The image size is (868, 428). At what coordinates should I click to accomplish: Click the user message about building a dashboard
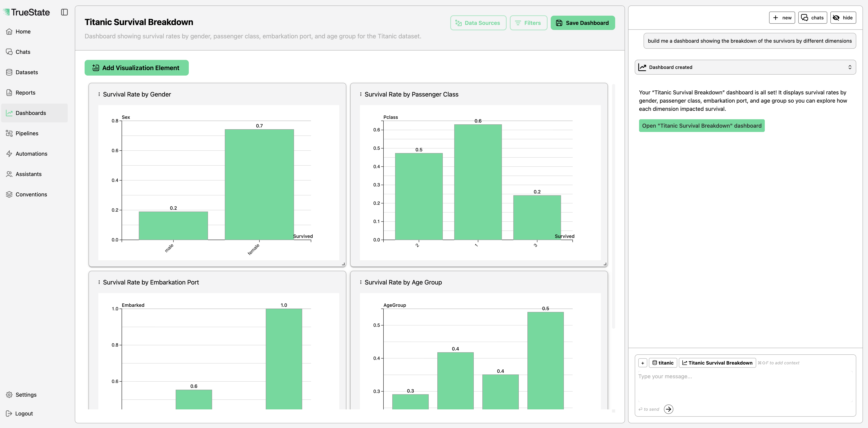[750, 41]
